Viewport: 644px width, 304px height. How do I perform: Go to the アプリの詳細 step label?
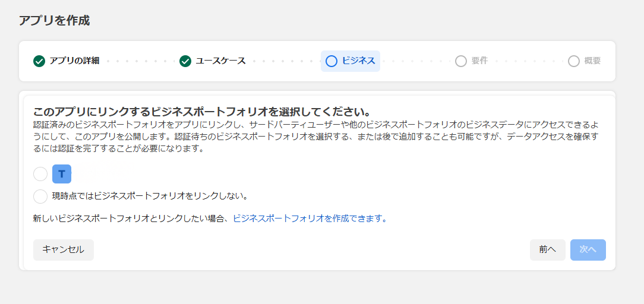74,61
